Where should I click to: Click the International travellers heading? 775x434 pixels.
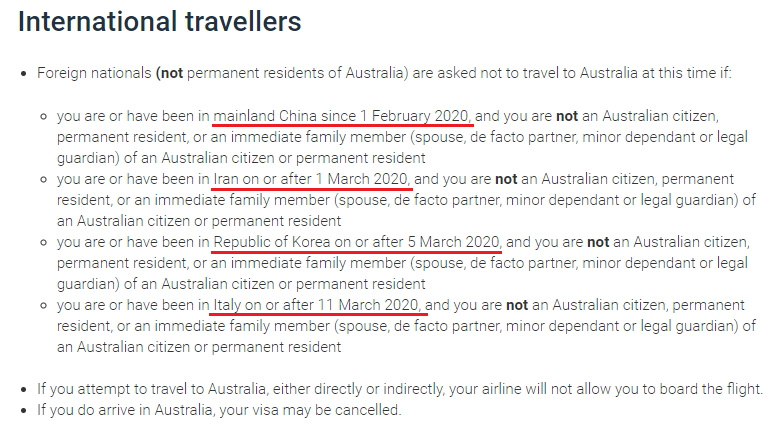[160, 22]
